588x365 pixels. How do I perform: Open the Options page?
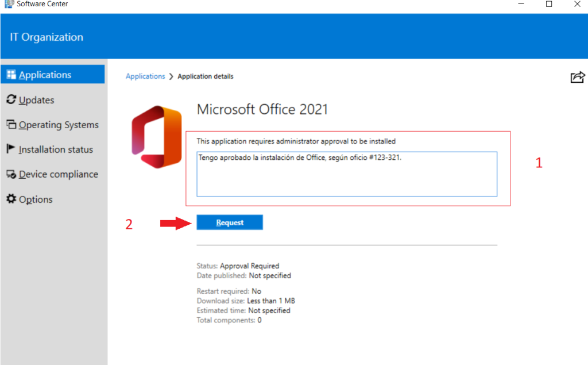(x=36, y=199)
